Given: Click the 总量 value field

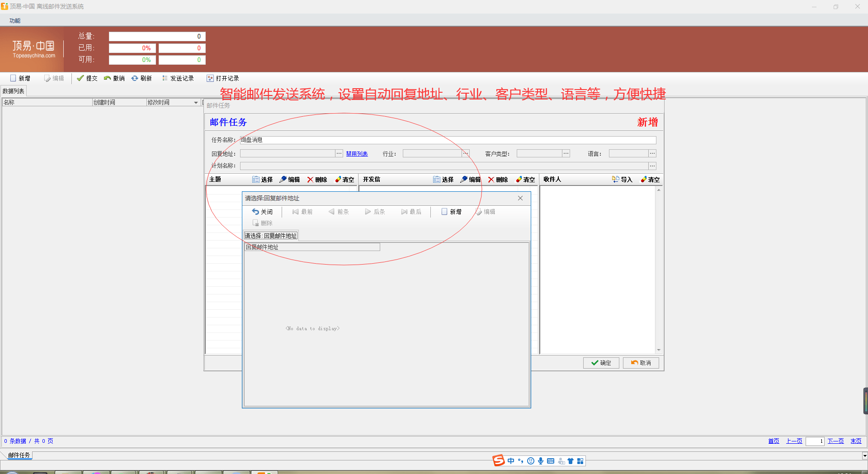Looking at the screenshot, I should coord(157,36).
